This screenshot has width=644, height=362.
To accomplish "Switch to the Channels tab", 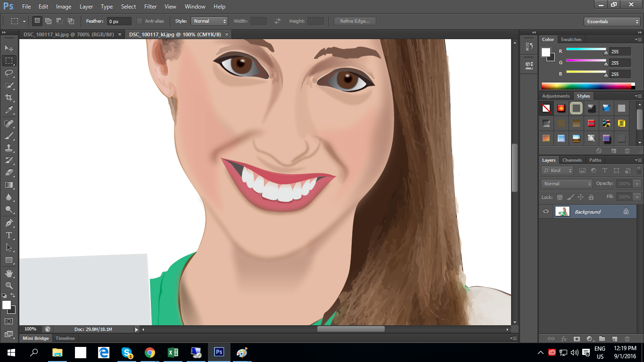I will (572, 160).
